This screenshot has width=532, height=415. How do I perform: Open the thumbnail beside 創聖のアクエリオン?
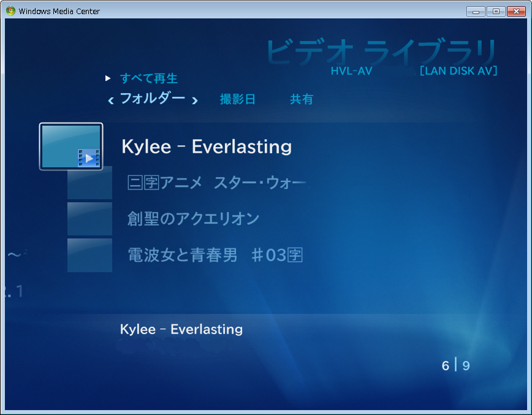coord(89,219)
